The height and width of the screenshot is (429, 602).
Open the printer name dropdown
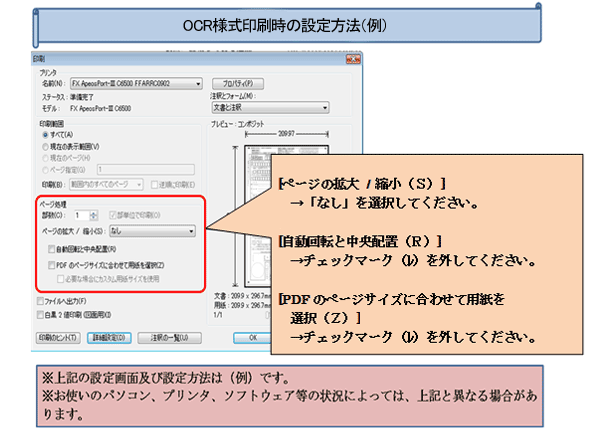pyautogui.click(x=200, y=84)
